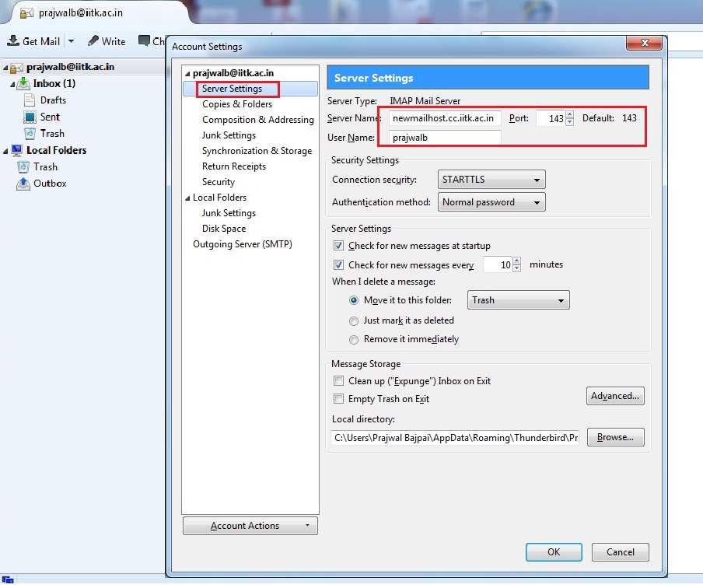The height and width of the screenshot is (588, 703).
Task: Click the status bar network icon
Action: (x=8, y=579)
